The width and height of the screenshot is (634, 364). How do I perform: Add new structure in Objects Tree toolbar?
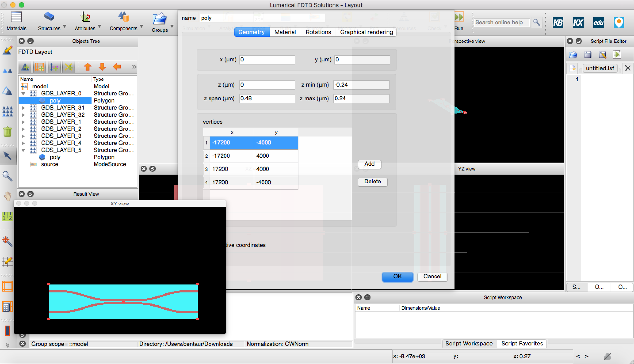25,67
